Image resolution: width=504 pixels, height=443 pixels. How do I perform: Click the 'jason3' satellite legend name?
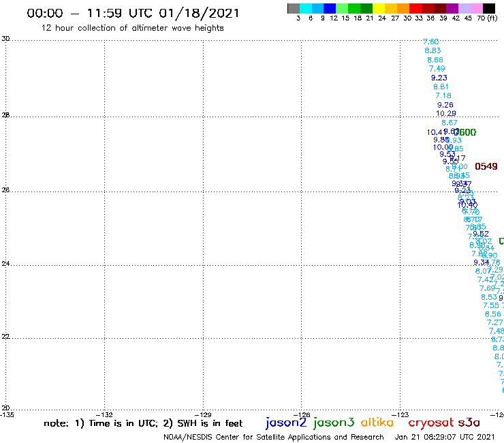(x=334, y=423)
